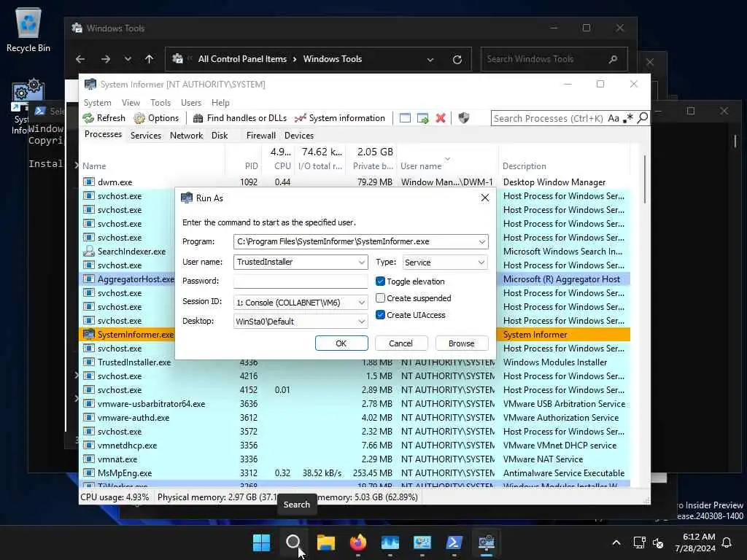Open address bar history dropdown in Windows Tools
The width and height of the screenshot is (747, 560).
click(x=430, y=60)
